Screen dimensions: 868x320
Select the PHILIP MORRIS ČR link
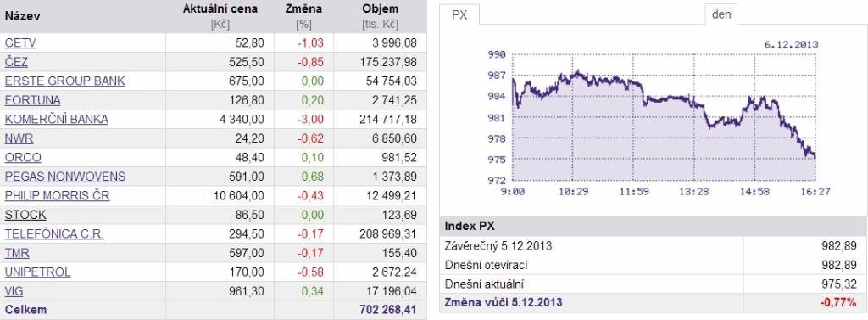(57, 196)
